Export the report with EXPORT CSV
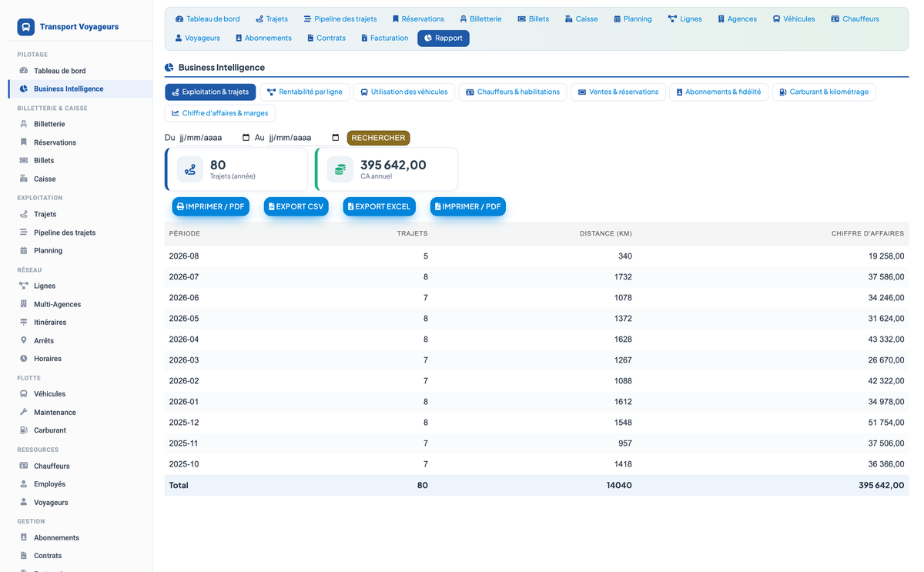 pos(296,206)
